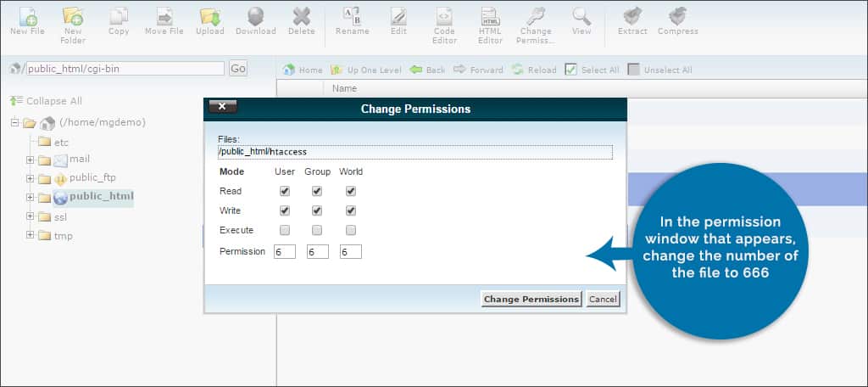Click the (/home/mgdemo) root label

[x=103, y=122]
